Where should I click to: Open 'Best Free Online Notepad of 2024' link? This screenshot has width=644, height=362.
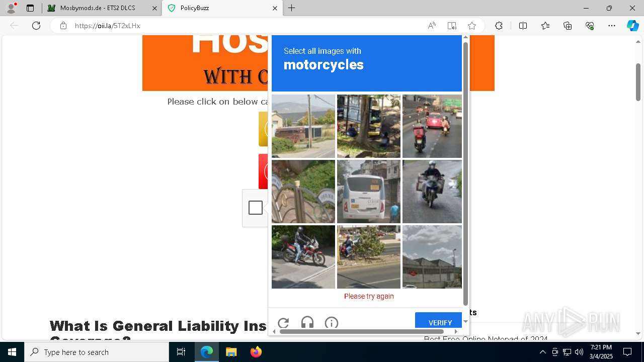pos(486,338)
